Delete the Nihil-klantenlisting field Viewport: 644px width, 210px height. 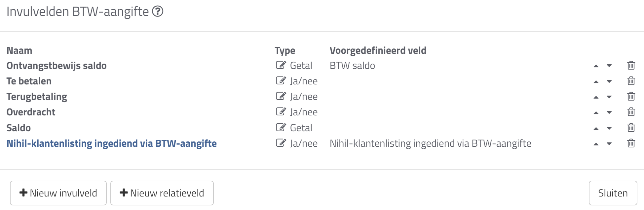tap(631, 143)
